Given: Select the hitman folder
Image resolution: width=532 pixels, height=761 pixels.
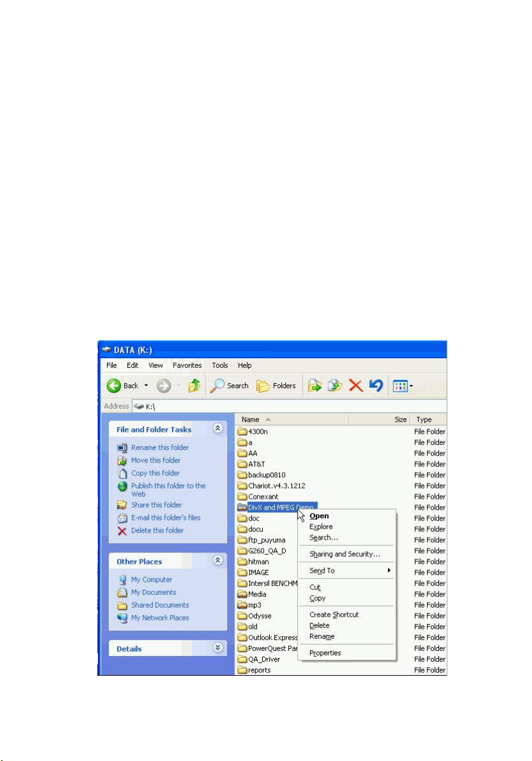Looking at the screenshot, I should 253,562.
